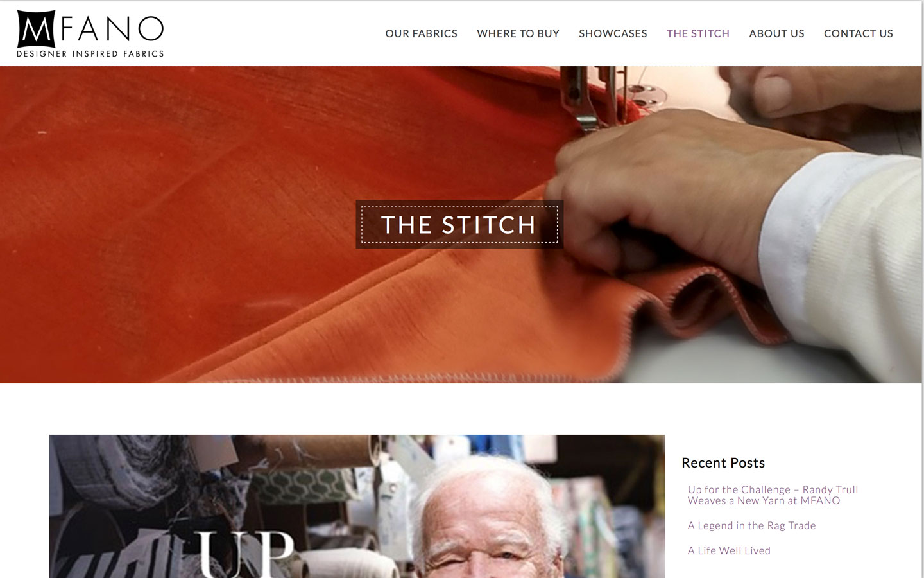Open the A Life Well Lived post
The height and width of the screenshot is (578, 924).
(729, 550)
